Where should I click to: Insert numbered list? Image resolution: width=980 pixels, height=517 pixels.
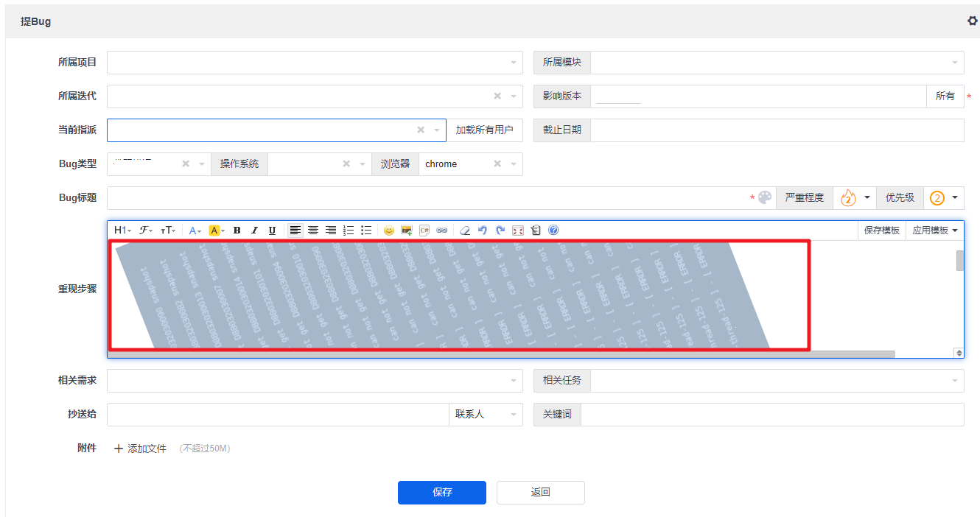point(349,231)
